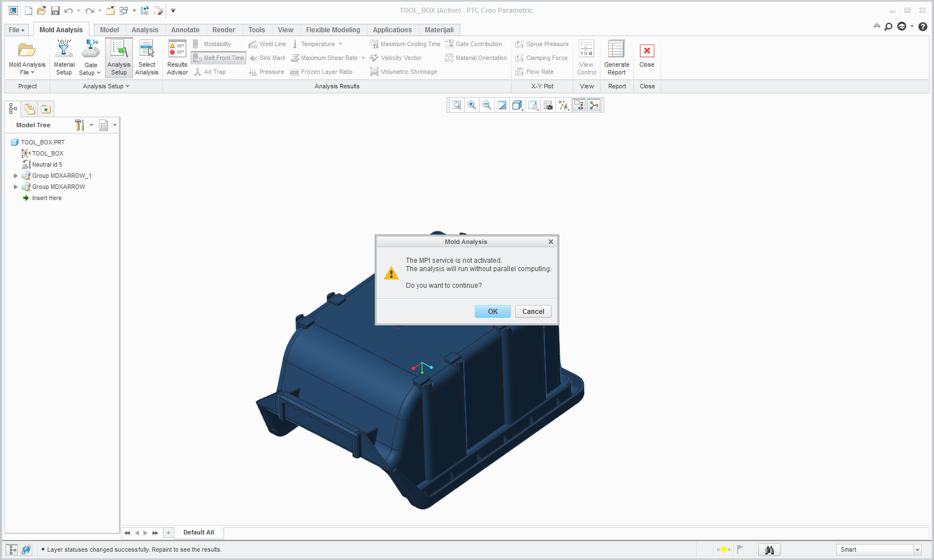Toggle the navigator pane from status bar
The image size is (934, 560).
click(x=12, y=549)
